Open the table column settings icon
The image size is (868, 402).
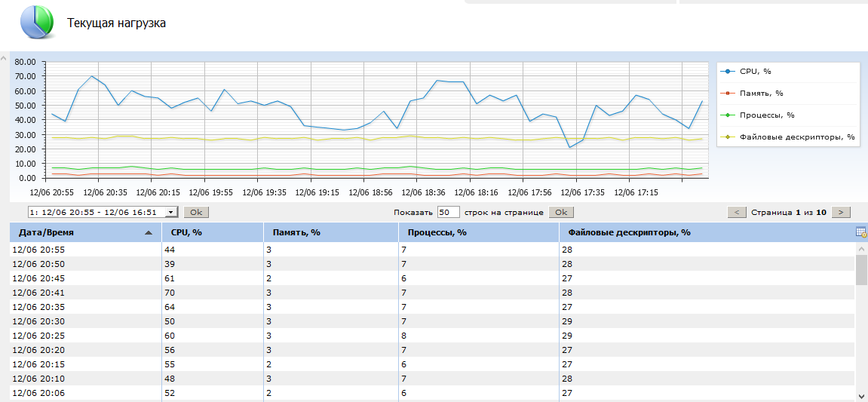[861, 232]
